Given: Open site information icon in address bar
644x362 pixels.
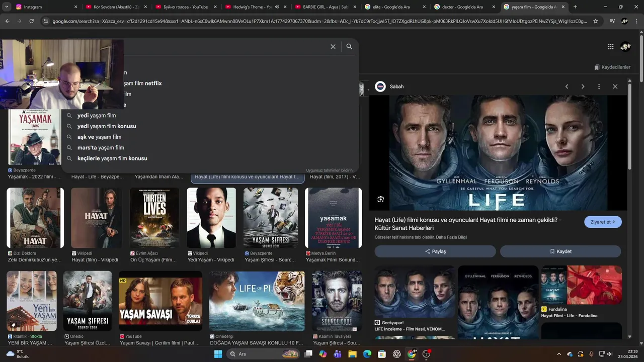Looking at the screenshot, I should tap(46, 21).
